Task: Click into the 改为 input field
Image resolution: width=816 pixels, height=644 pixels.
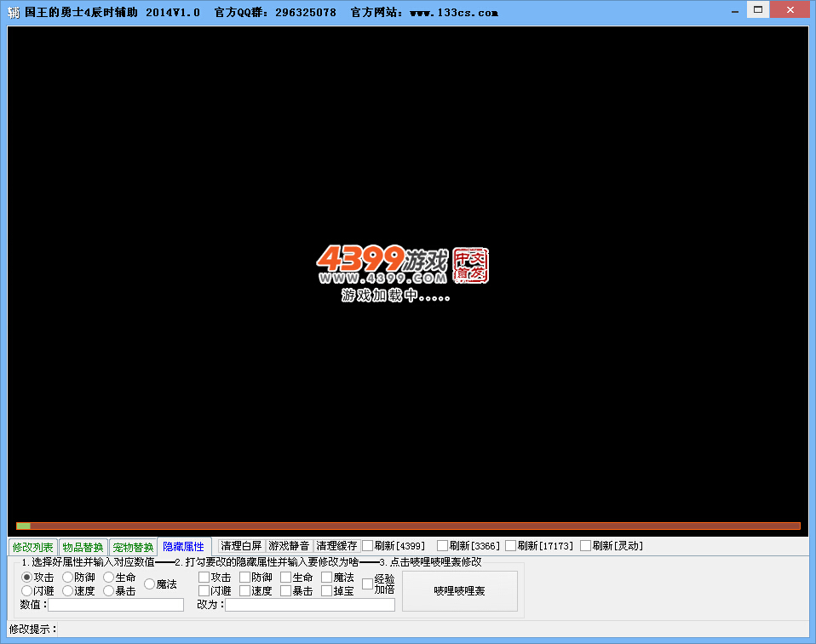Action: pos(310,605)
